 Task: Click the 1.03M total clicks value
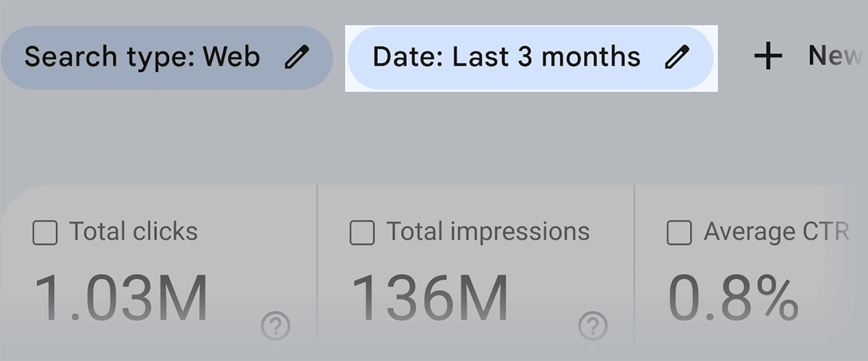(121, 298)
